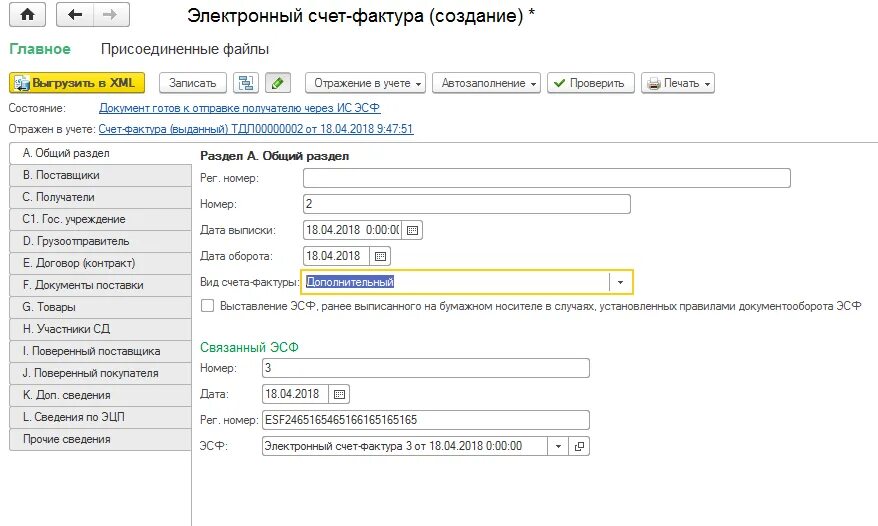This screenshot has height=526, width=878.
Task: Click the ЭСФ field with Электронный счет-фактура 3
Action: (x=405, y=446)
